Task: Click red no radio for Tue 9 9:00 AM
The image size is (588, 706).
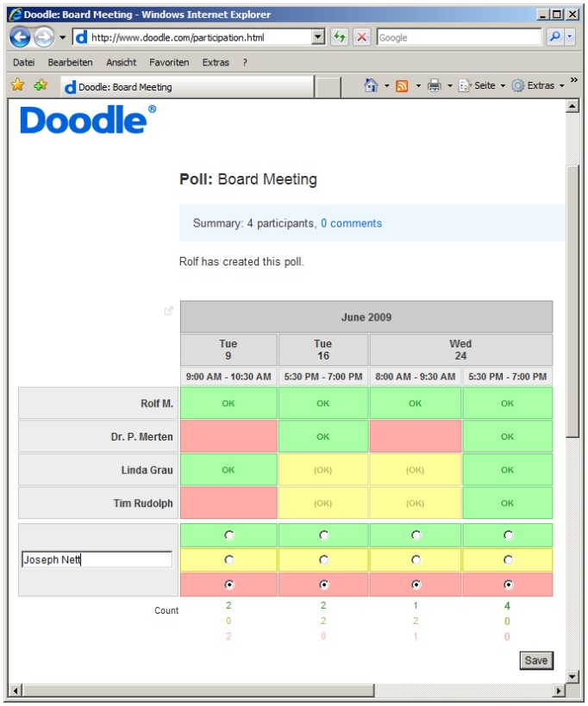Action: tap(229, 584)
